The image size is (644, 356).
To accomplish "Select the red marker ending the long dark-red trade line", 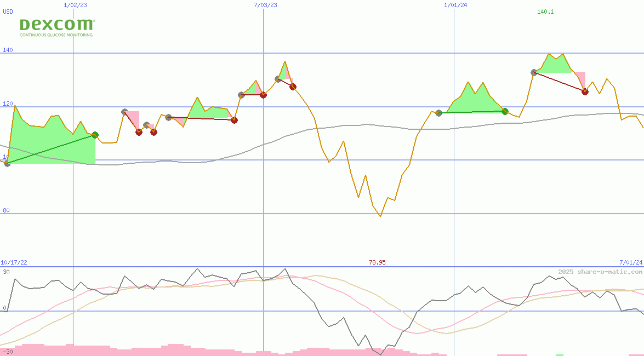I will coord(234,120).
